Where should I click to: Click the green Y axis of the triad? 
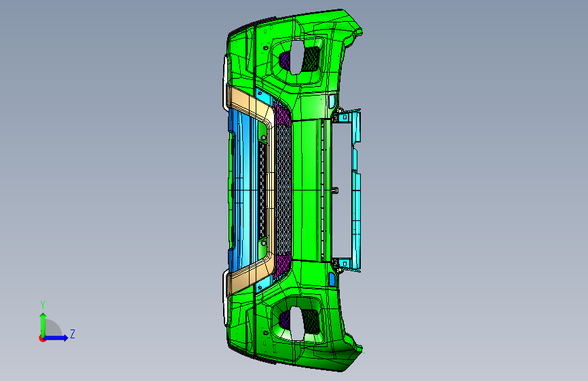43,324
